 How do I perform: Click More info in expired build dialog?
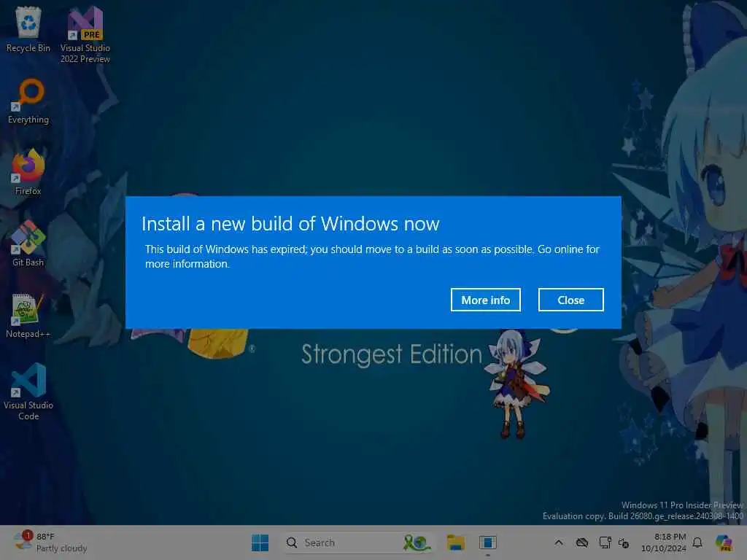point(485,300)
